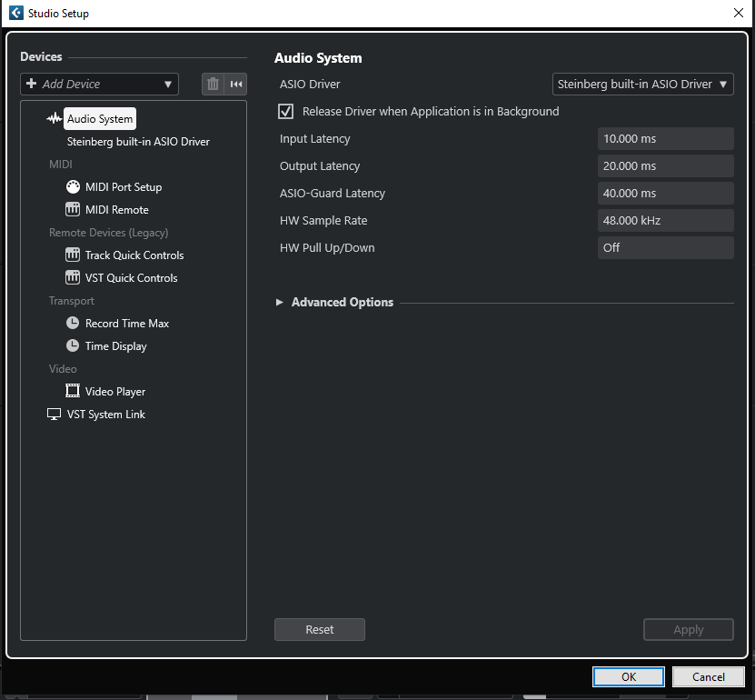Open the Video Player settings
This screenshot has height=700, width=755.
click(115, 392)
